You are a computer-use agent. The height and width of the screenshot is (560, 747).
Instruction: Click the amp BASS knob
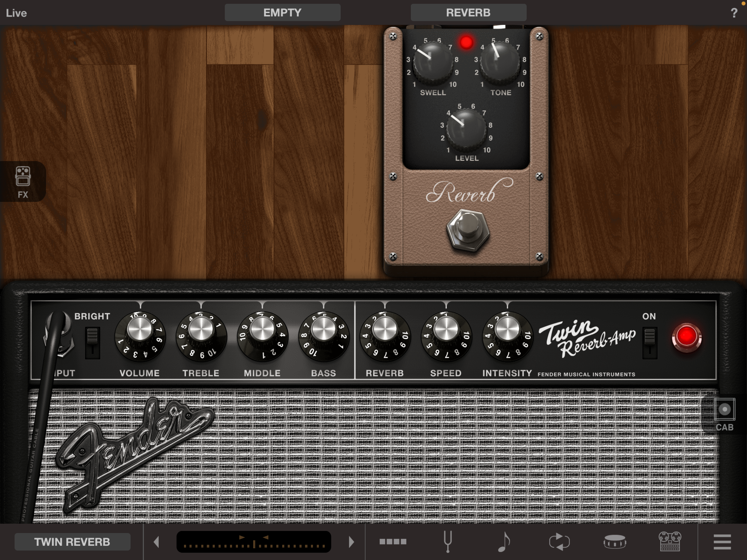coord(323,337)
